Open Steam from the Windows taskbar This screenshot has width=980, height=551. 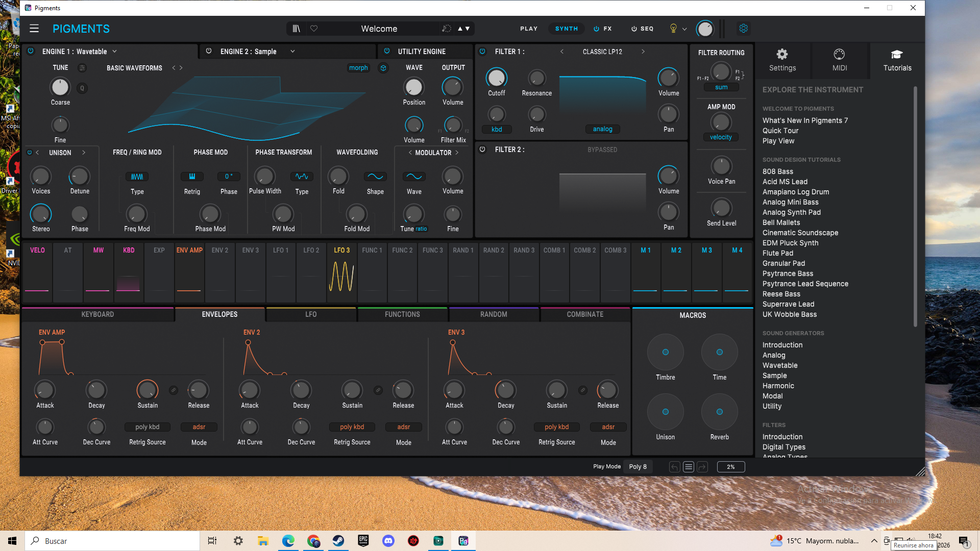338,541
